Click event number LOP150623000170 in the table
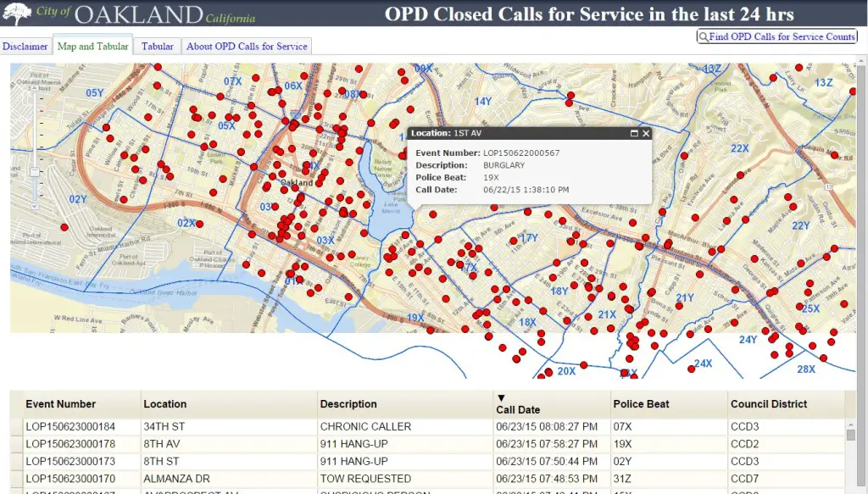Viewport: 868px width, 494px height. click(x=70, y=478)
